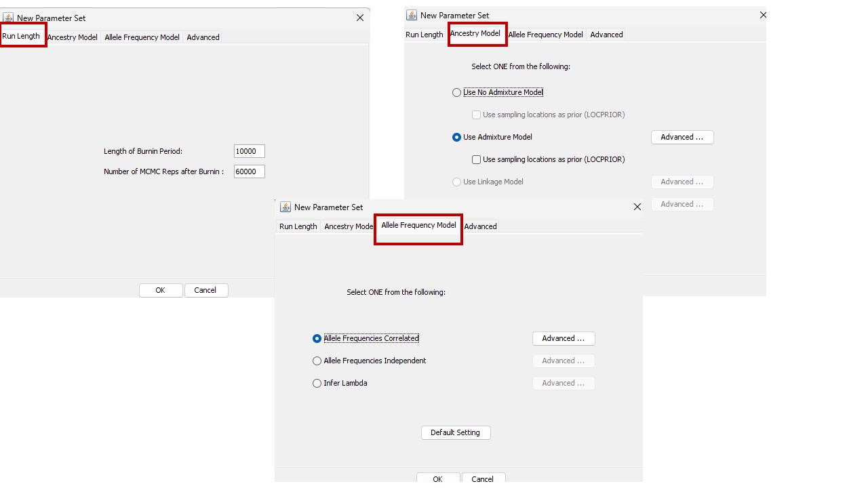868x488 pixels.
Task: Click the Java icon in the Ancestry Model dialog title bar
Action: coord(412,15)
